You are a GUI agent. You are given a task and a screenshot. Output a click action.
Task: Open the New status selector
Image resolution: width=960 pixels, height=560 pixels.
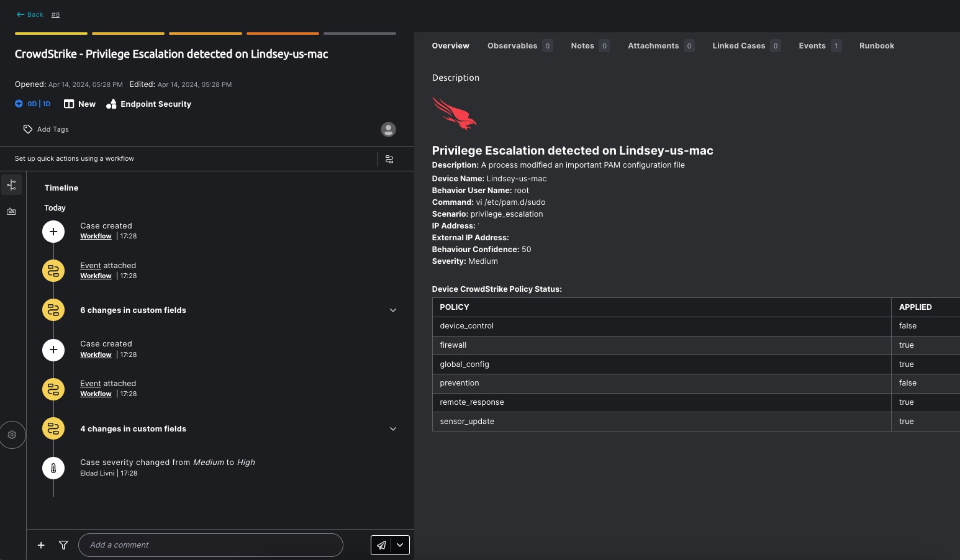[80, 104]
